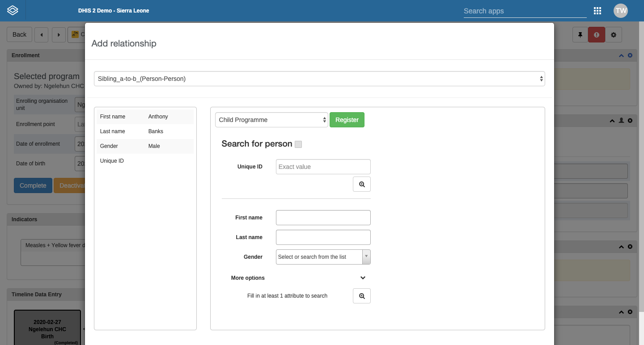Viewport: 644px width, 345px height.
Task: Focus the Unique ID exact value field
Action: [x=323, y=167]
